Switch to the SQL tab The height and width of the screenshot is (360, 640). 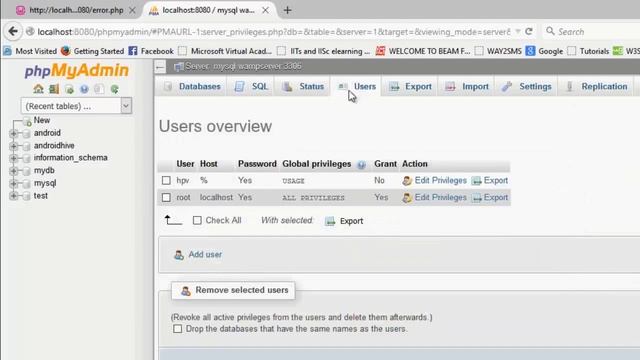[x=251, y=86]
